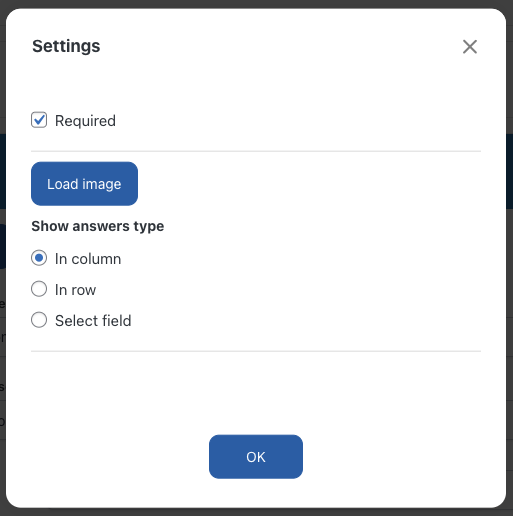Toggle the blue checkmark beside Required
Screen dimensions: 513x516
click(39, 120)
